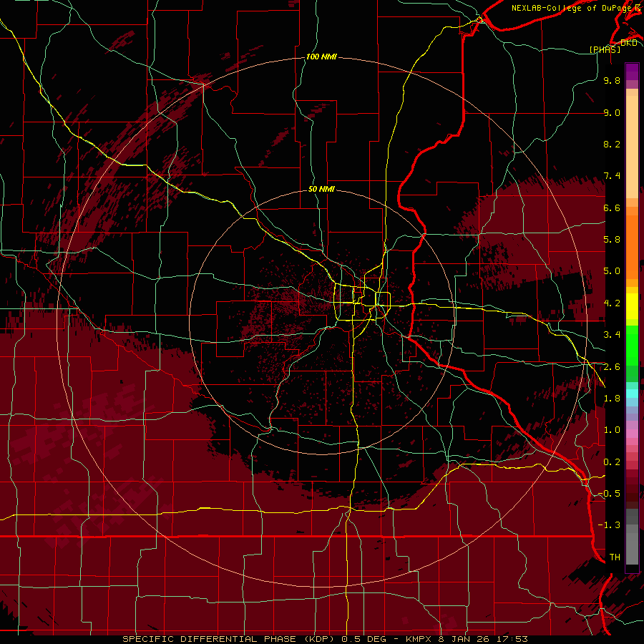Click the 2.6 scale value
The image size is (644, 644).
click(x=612, y=367)
